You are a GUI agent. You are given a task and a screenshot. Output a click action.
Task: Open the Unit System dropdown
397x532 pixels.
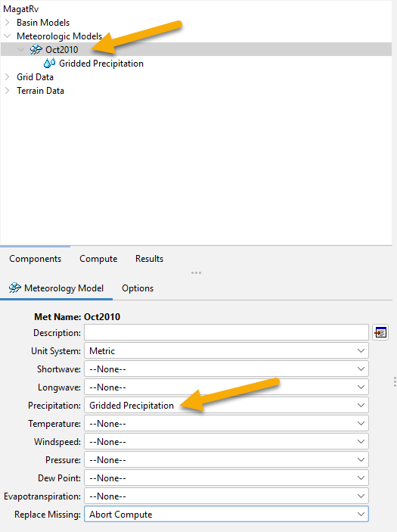[x=226, y=351]
